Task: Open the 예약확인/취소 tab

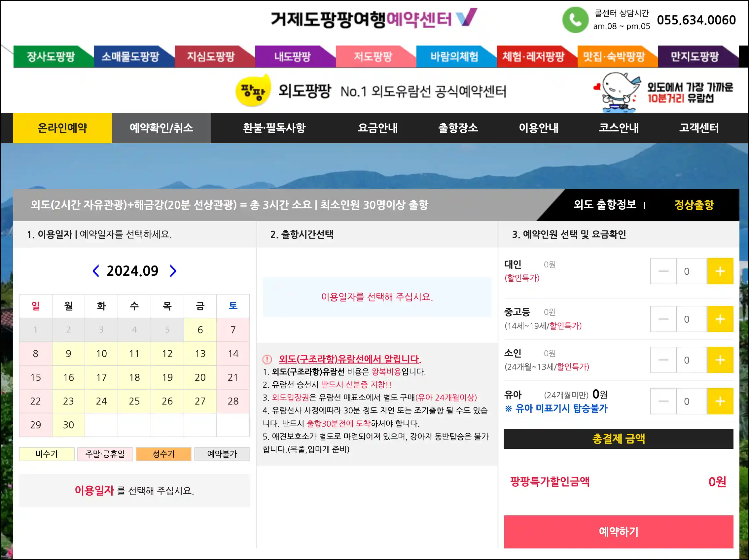Action: pos(161,128)
